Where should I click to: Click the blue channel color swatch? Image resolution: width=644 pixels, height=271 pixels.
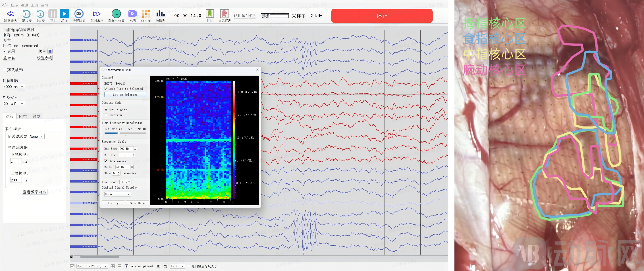pyautogui.click(x=50, y=51)
